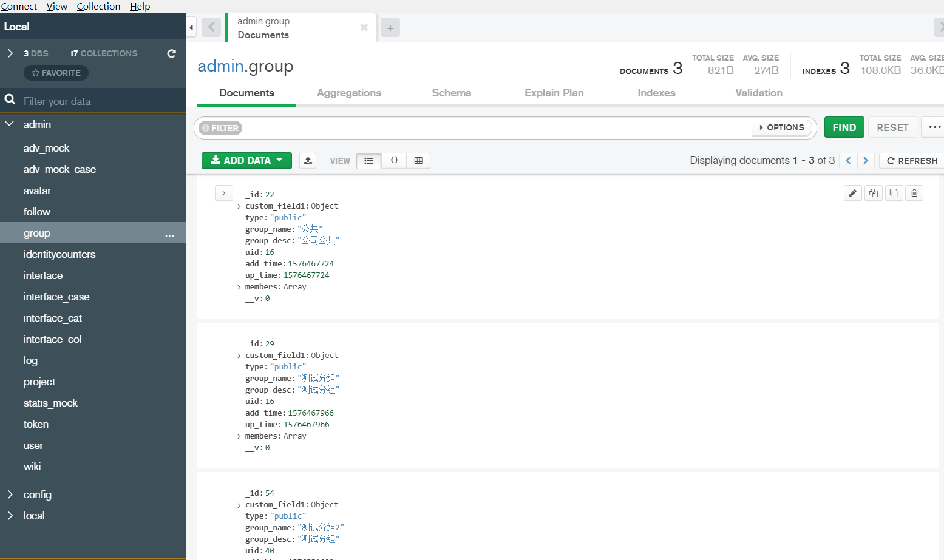Switch to the Indexes tab
Screen dimensions: 944x560
pos(656,93)
